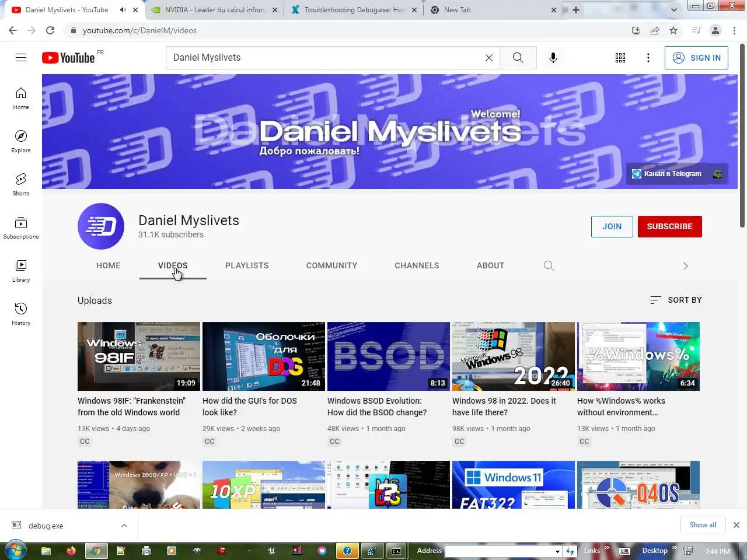Open the YouTube apps grid
This screenshot has height=560, width=747.
(x=620, y=58)
